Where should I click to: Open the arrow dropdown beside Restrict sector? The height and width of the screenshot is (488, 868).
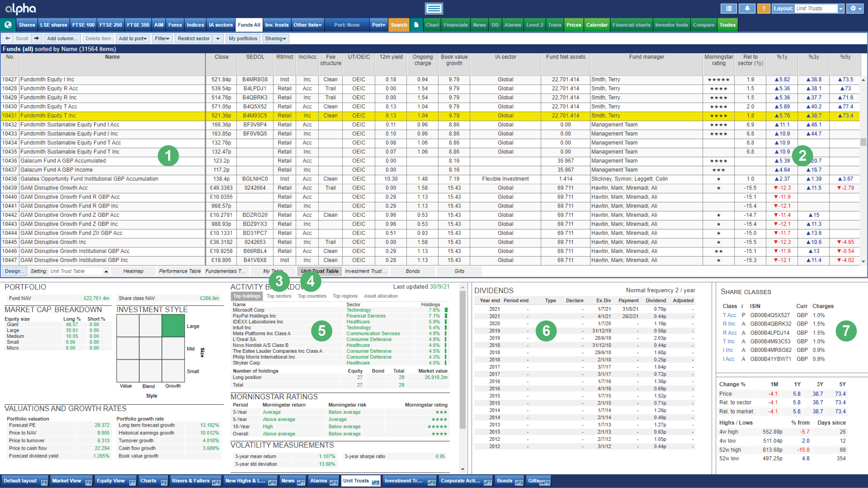point(218,38)
